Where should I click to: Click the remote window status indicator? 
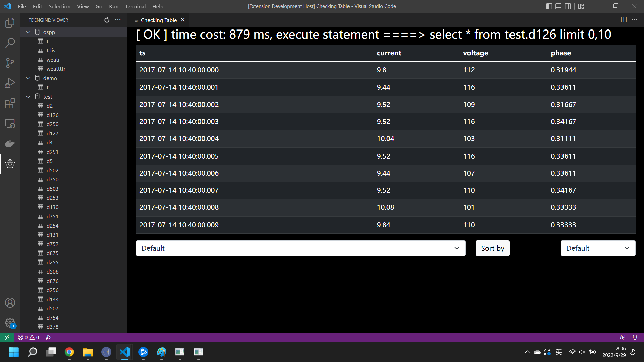click(7, 337)
